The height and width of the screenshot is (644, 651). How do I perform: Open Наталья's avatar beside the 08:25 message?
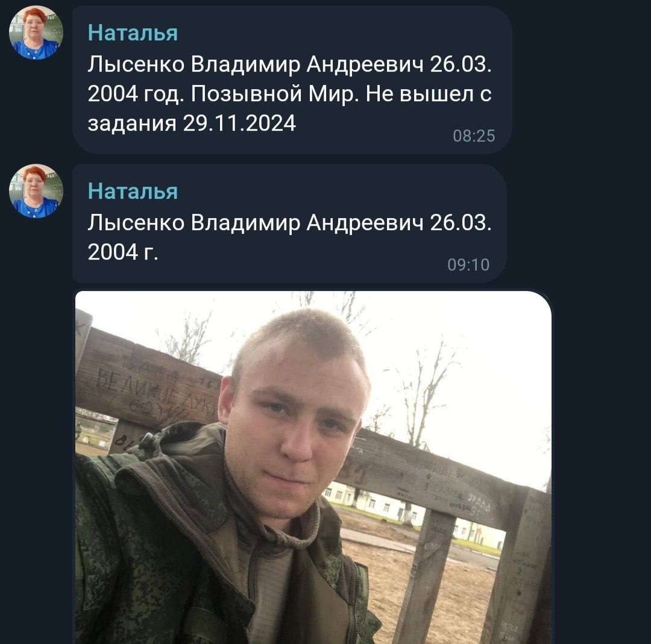click(x=36, y=33)
